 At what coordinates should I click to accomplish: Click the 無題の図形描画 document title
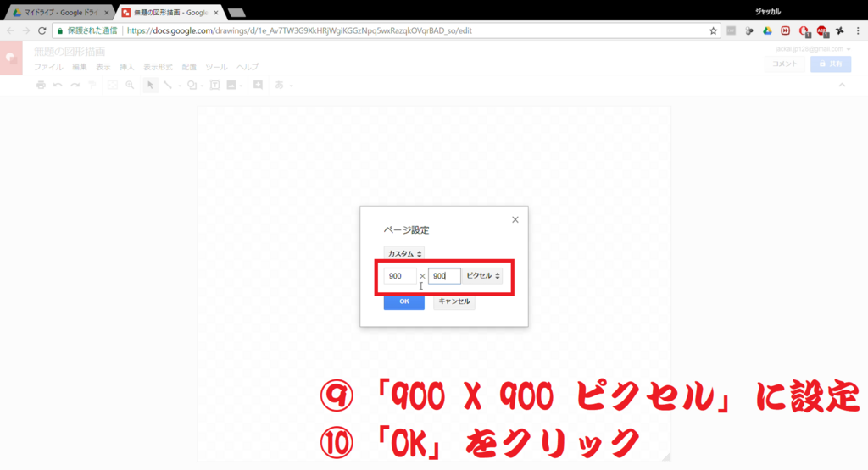point(70,52)
